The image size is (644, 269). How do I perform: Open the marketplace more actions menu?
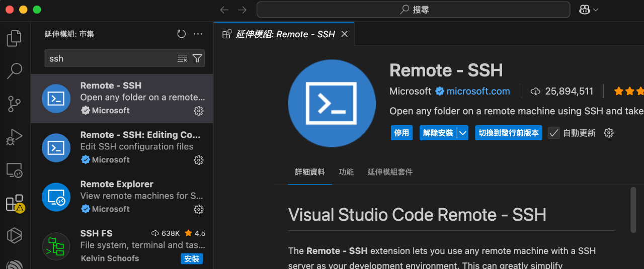pos(198,34)
